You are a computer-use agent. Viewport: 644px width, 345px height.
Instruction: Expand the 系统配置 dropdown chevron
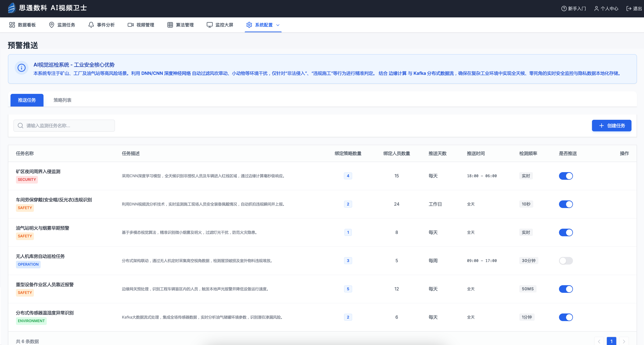pos(278,25)
